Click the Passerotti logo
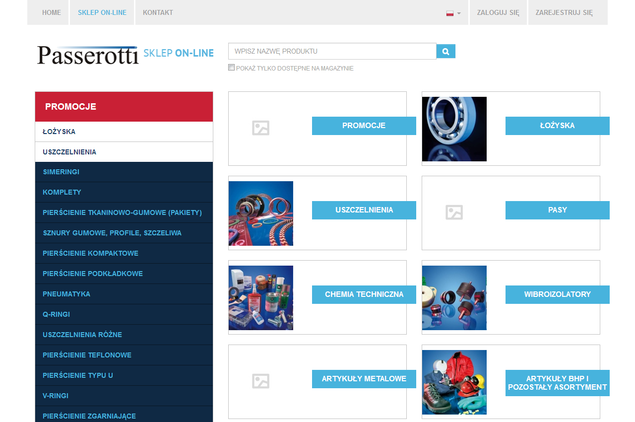 tap(87, 53)
